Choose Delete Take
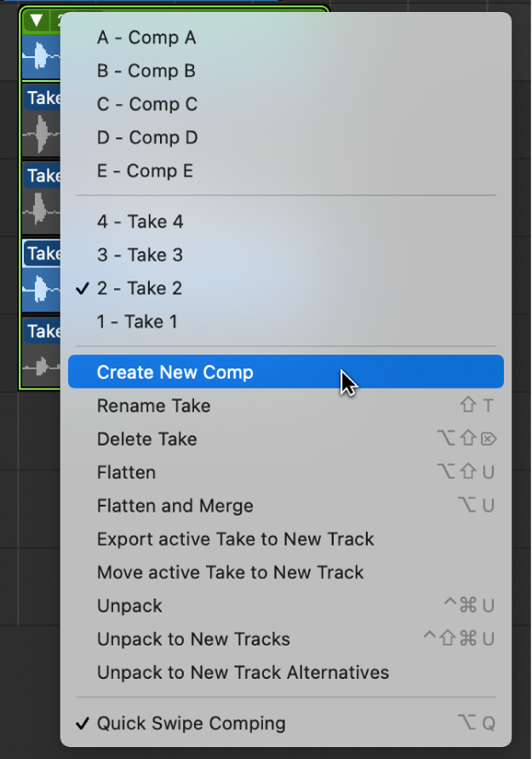532x759 pixels. pos(145,440)
